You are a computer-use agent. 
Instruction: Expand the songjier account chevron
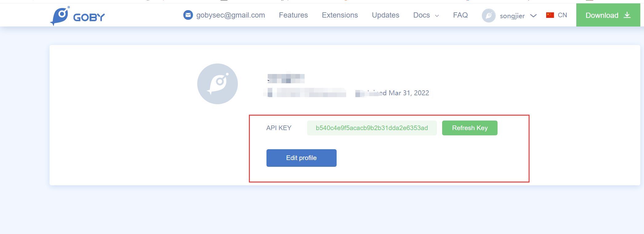click(534, 16)
